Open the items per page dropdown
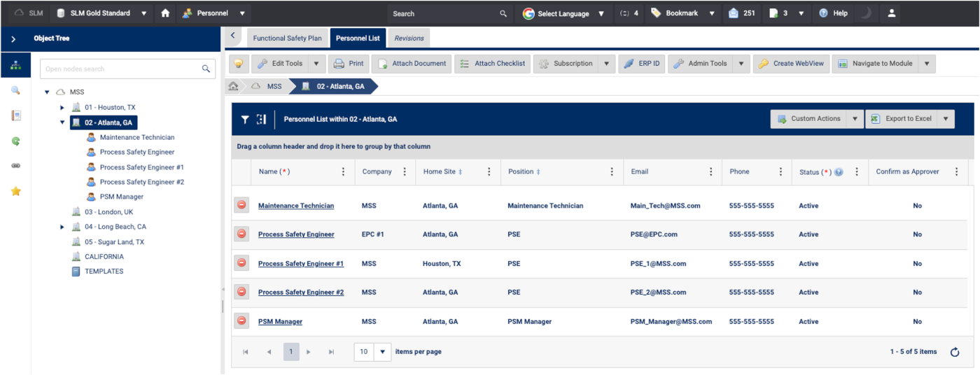This screenshot has height=375, width=980. (382, 352)
